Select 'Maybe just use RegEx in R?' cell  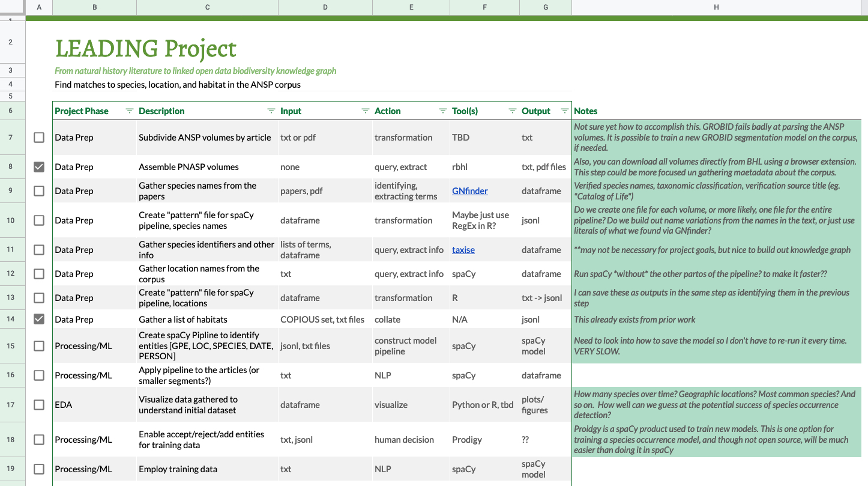click(x=484, y=220)
